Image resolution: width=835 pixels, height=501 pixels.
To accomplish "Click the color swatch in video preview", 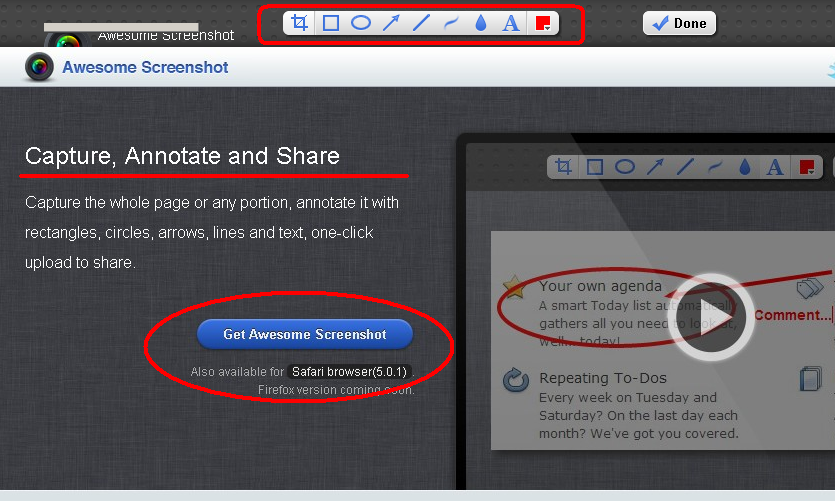I will click(807, 167).
